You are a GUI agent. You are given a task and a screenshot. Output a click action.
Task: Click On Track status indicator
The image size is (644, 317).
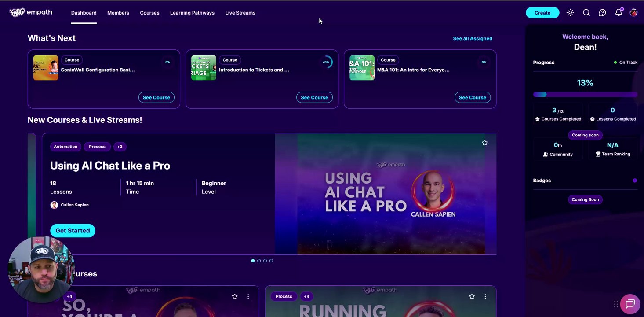point(626,63)
